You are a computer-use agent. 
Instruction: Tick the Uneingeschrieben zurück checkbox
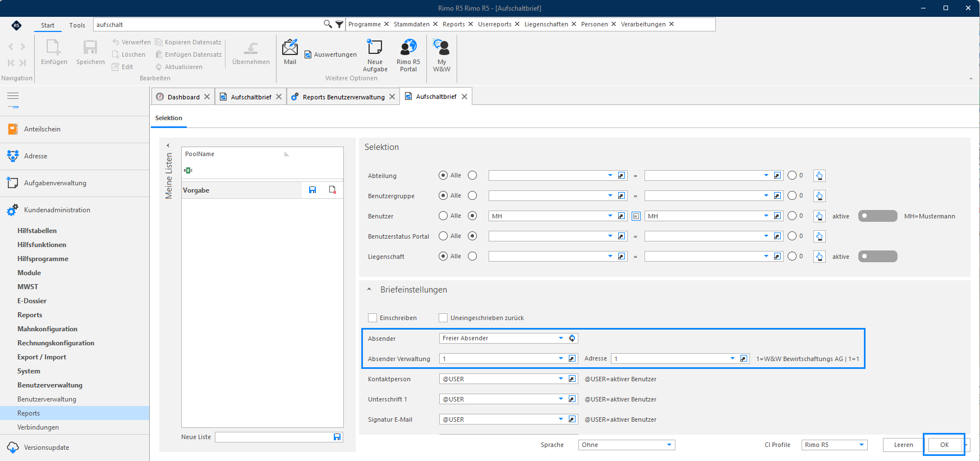click(443, 318)
